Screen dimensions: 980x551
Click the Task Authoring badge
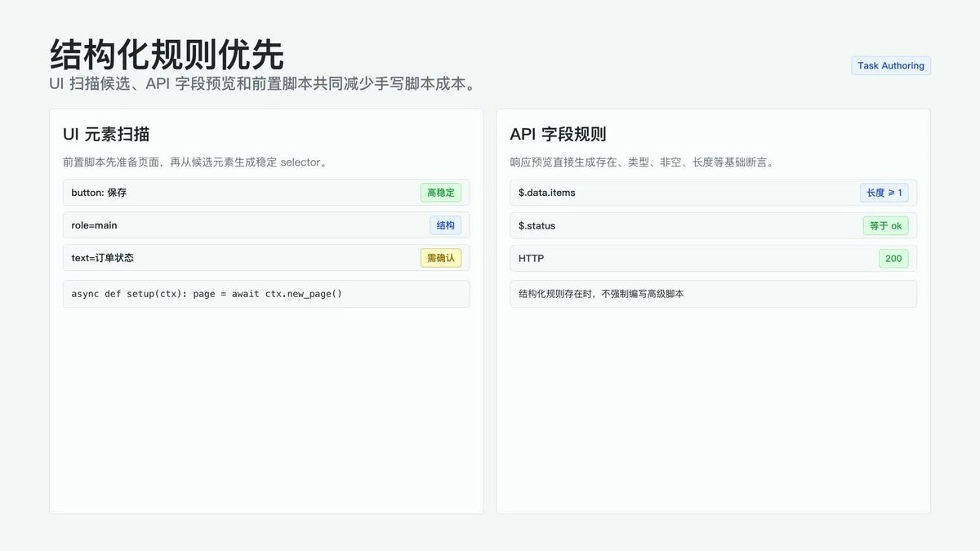click(x=890, y=65)
